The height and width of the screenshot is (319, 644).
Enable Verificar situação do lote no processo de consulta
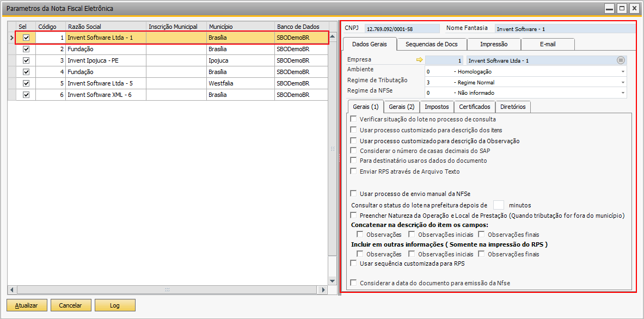(x=353, y=119)
